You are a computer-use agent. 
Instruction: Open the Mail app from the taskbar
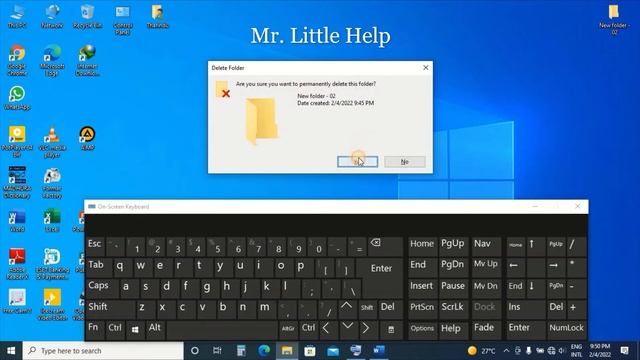[x=333, y=351]
